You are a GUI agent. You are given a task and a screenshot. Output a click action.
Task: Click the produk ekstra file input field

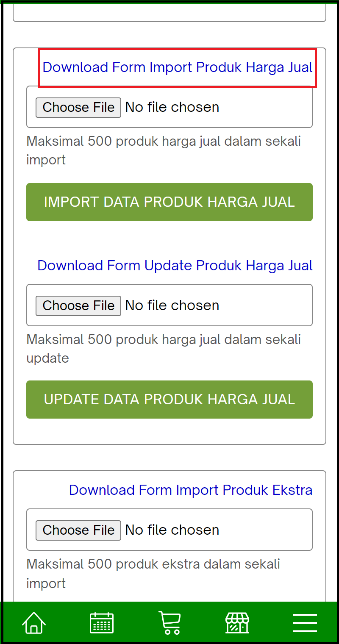click(172, 530)
